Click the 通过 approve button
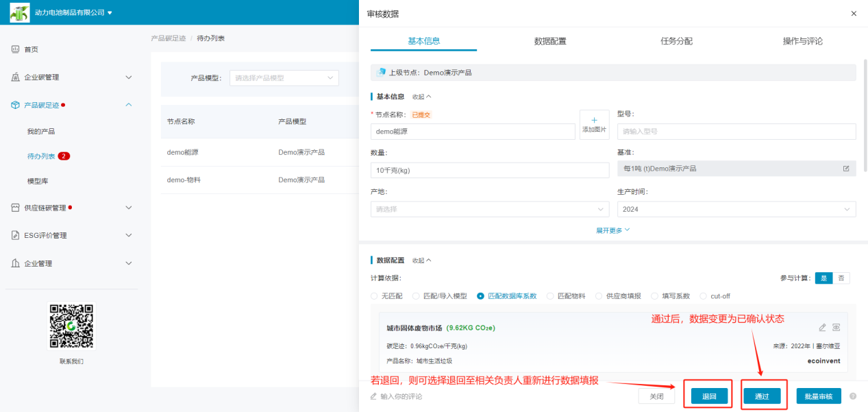This screenshot has width=868, height=412. point(762,396)
